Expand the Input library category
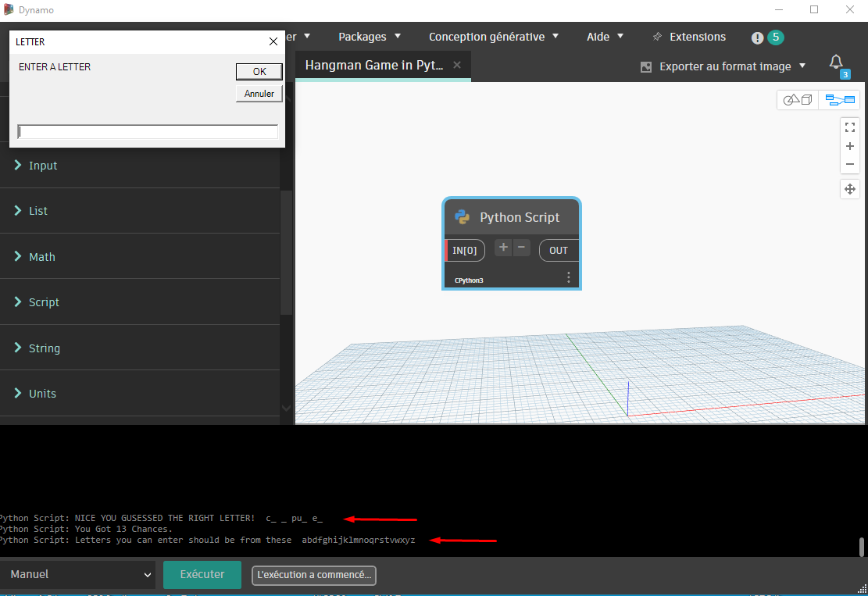This screenshot has width=868, height=596. (x=140, y=166)
